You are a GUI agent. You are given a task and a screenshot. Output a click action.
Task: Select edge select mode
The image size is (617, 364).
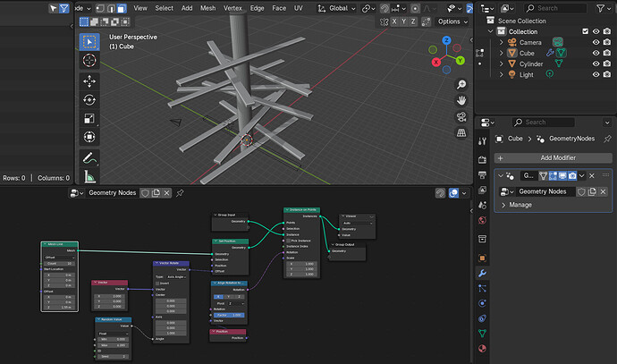(111, 8)
